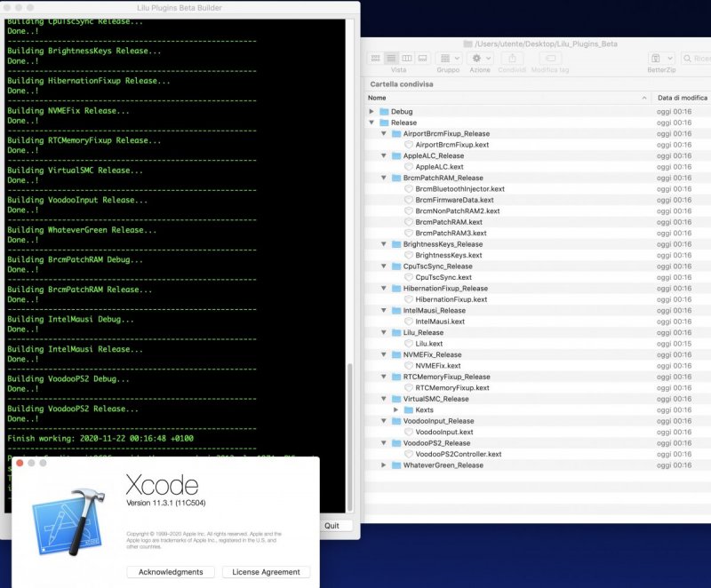
Task: Expand the Kexts folder under VirtualSMC_Release
Action: pos(395,410)
